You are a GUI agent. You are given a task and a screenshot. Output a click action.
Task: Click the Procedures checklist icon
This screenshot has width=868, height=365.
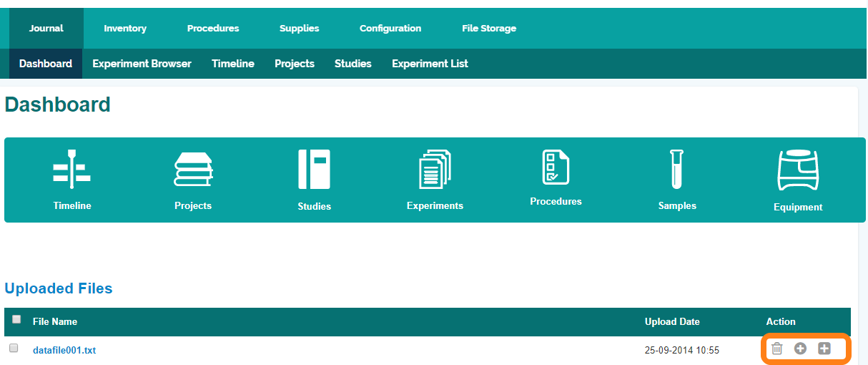click(x=556, y=168)
